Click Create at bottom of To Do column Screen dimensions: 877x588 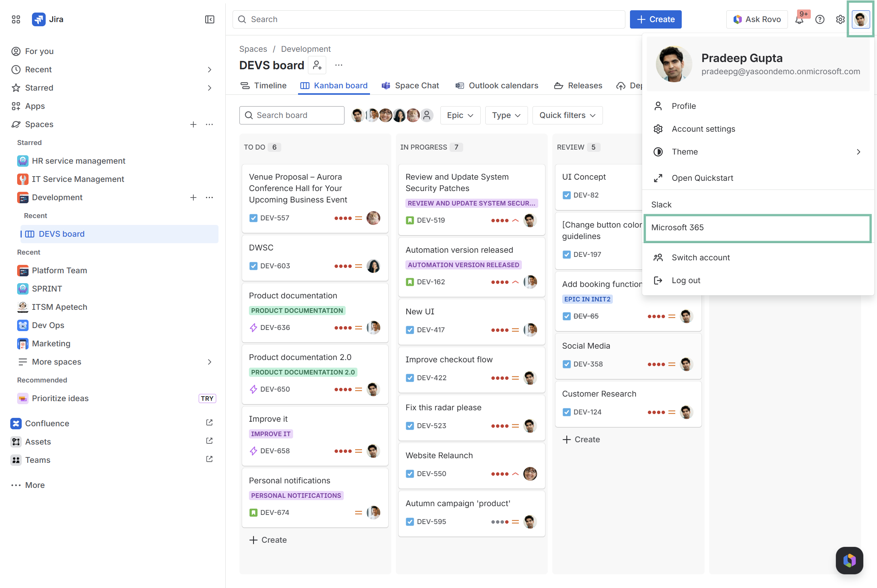(268, 540)
